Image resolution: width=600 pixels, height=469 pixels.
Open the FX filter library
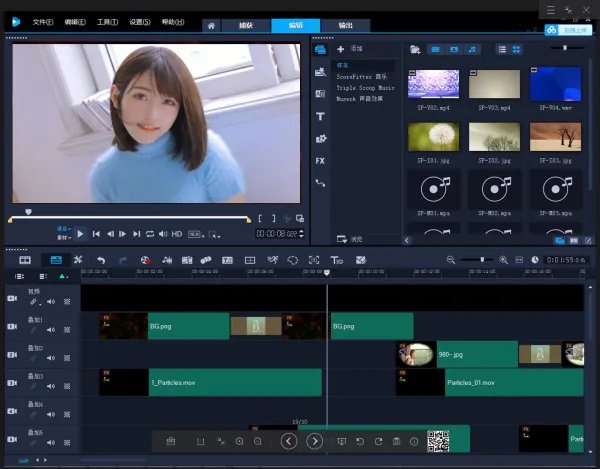click(320, 160)
